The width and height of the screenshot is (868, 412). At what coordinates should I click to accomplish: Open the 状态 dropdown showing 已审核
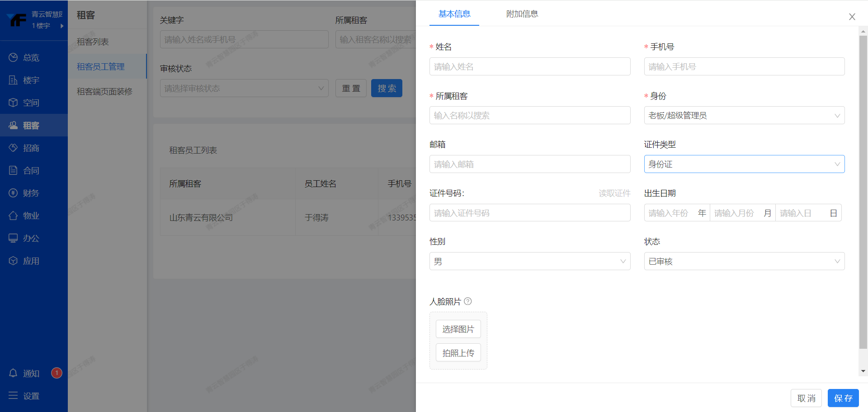[744, 262]
